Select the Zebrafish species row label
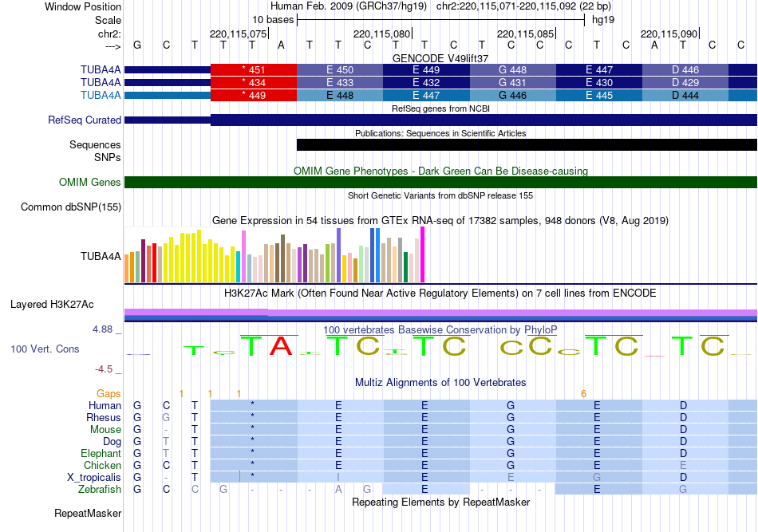The height and width of the screenshot is (532, 758). [x=100, y=490]
